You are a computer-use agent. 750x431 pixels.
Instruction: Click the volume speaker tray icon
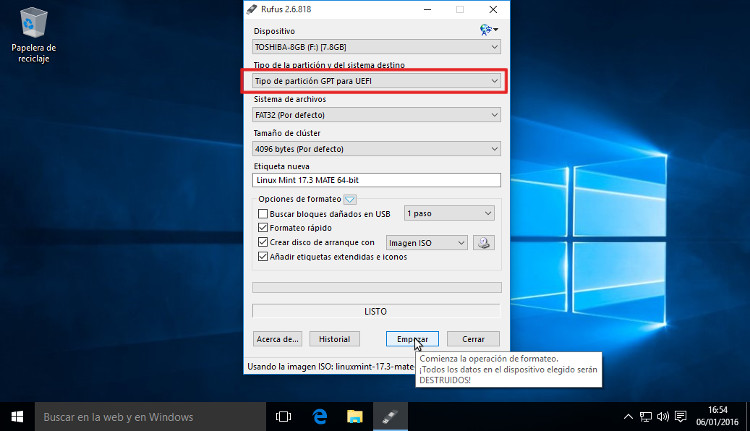[x=663, y=417]
